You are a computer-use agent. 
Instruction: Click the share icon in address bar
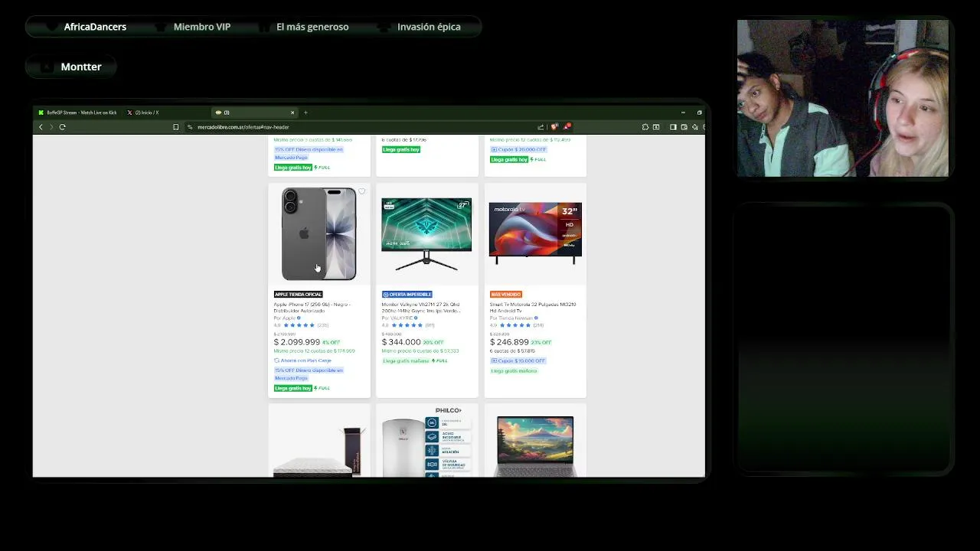click(541, 127)
